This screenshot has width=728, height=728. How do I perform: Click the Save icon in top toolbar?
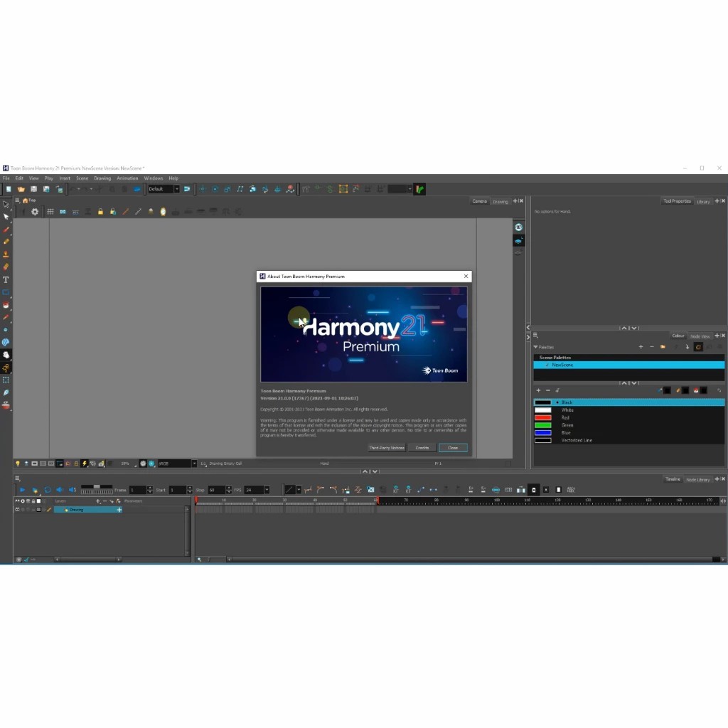pyautogui.click(x=33, y=189)
